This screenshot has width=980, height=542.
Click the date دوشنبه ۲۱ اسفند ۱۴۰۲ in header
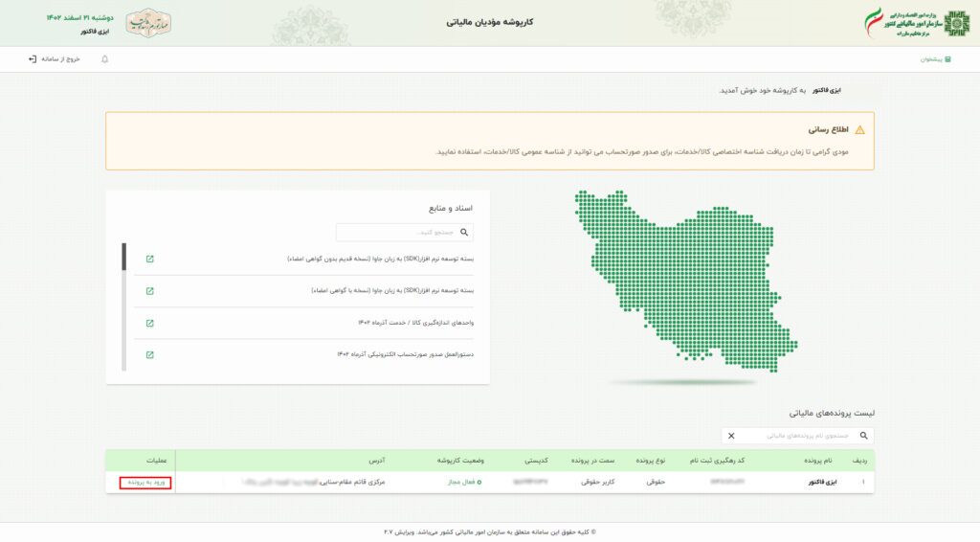80,17
